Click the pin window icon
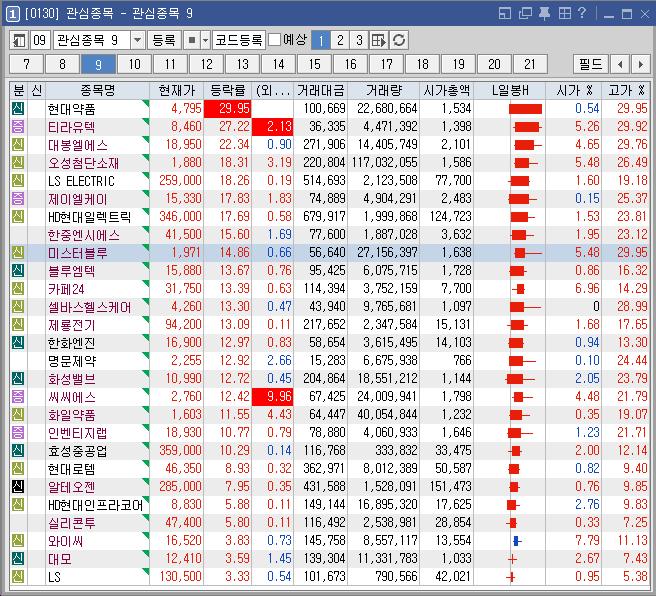 [x=544, y=13]
